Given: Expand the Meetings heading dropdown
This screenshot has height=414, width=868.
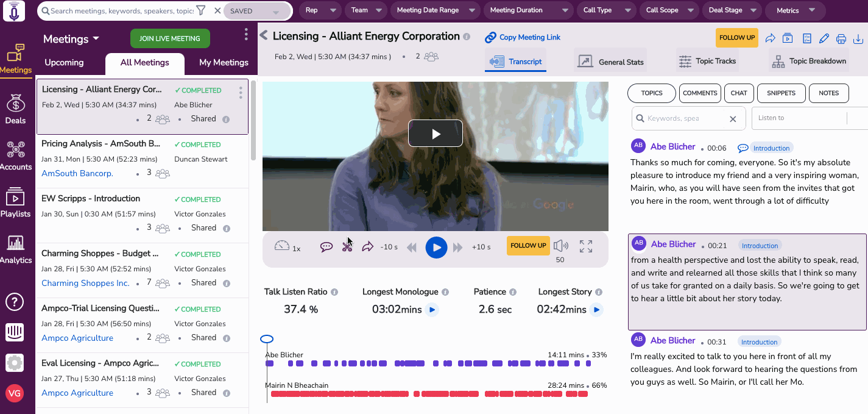Looking at the screenshot, I should [x=71, y=39].
